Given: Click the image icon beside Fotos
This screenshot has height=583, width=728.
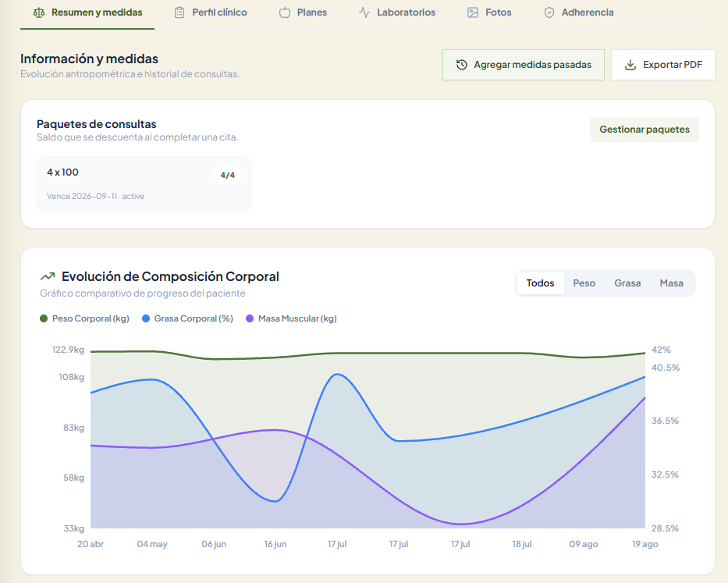Looking at the screenshot, I should click(473, 12).
